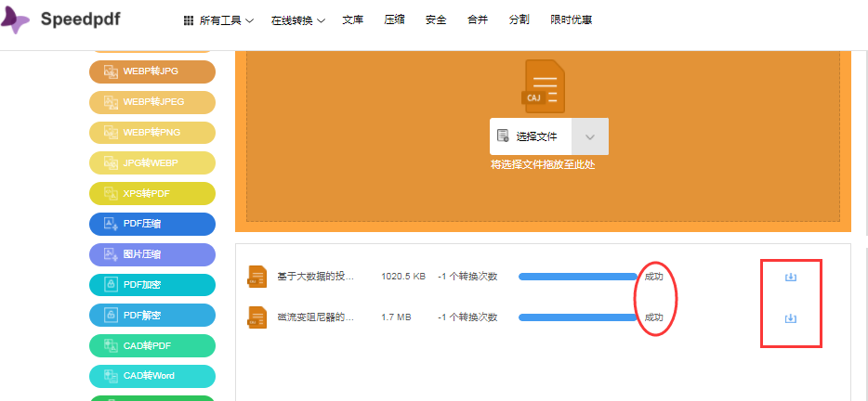Select the PDF压缩 tool
Screen dimensions: 868x401
point(152,224)
